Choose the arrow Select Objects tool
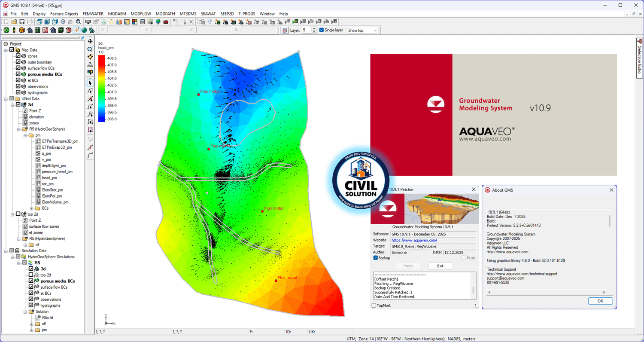Viewport: 644px width, 342px height. [x=90, y=83]
